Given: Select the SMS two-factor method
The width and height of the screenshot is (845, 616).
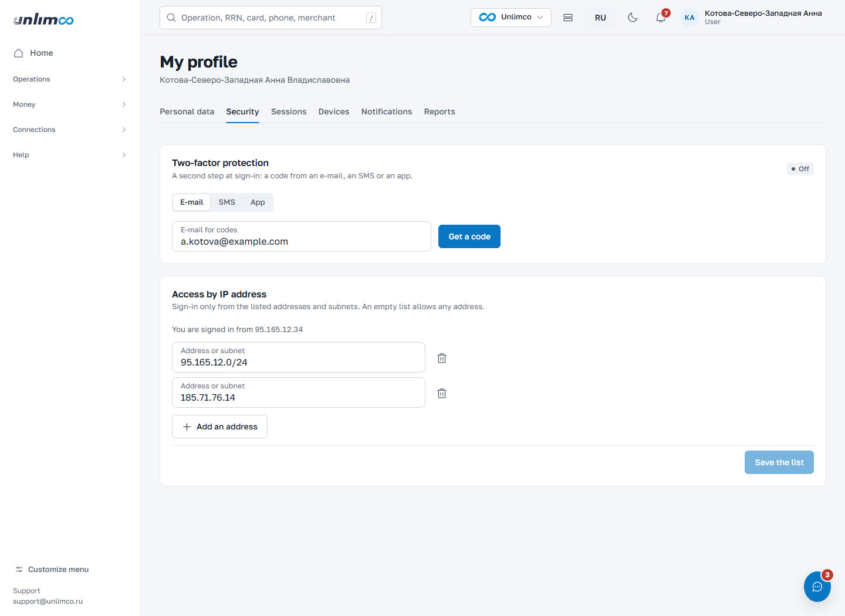Looking at the screenshot, I should point(227,202).
